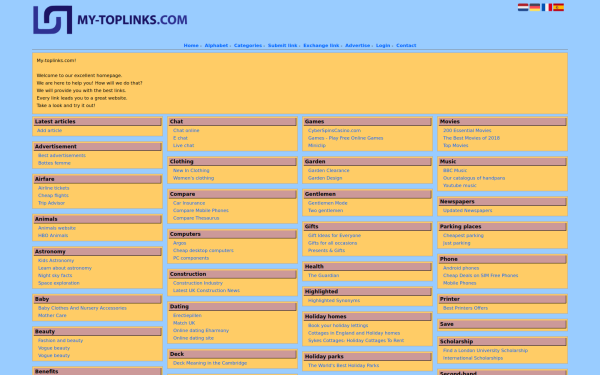
Task: Click the My-Toplinks.com logo
Action: coord(110,20)
